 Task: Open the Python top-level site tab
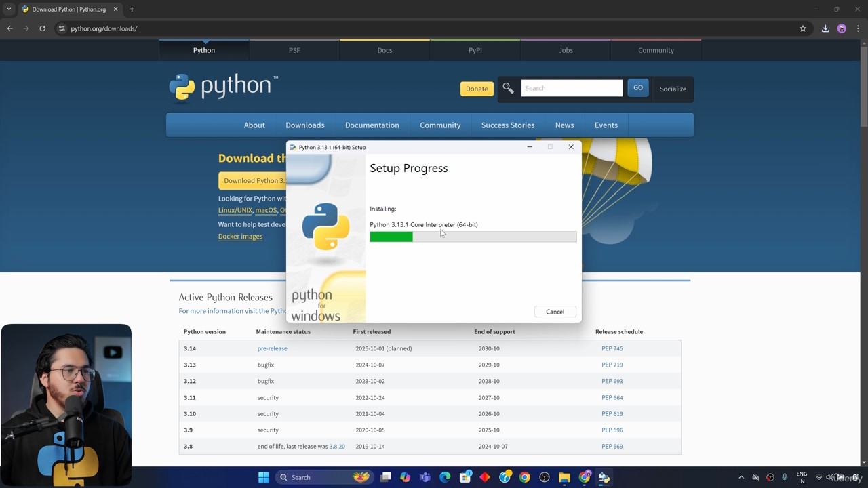(204, 50)
